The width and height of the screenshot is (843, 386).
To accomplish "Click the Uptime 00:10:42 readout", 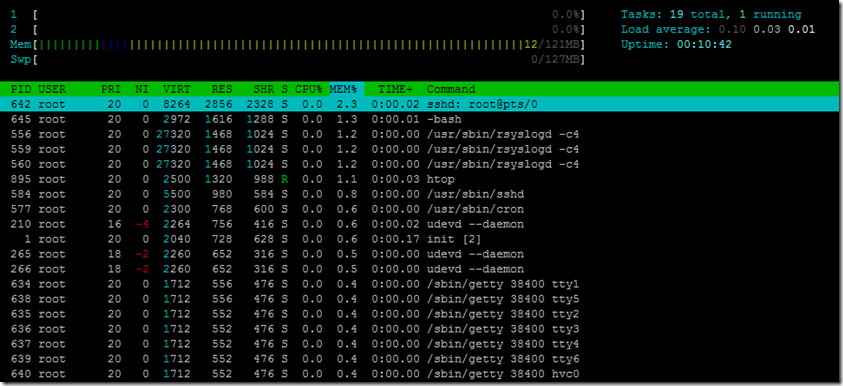I will click(676, 45).
